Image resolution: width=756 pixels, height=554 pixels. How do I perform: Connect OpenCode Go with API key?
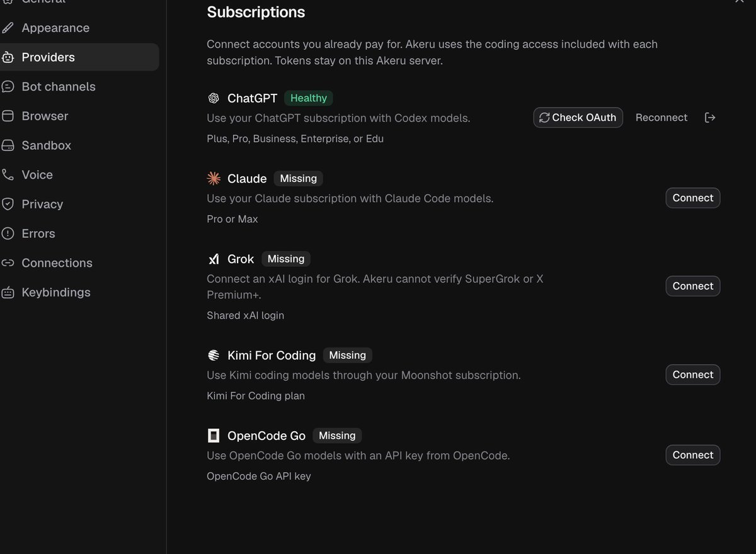click(x=692, y=455)
